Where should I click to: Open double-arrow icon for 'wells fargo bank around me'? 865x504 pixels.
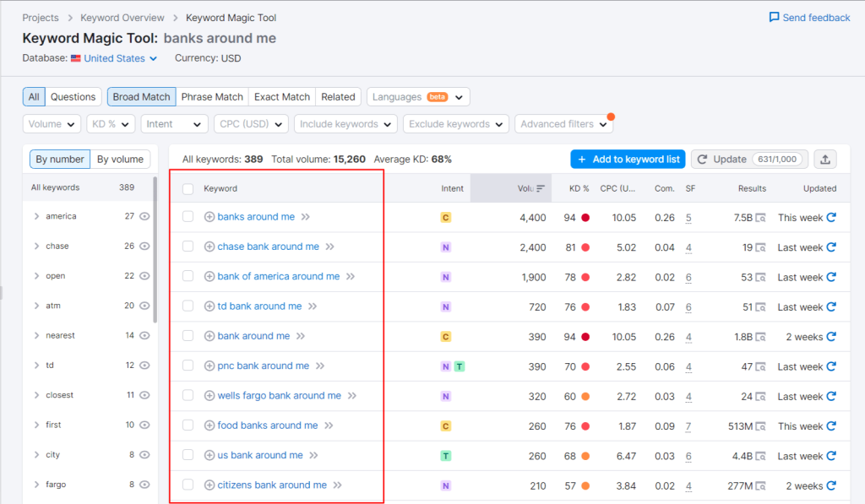pos(352,395)
